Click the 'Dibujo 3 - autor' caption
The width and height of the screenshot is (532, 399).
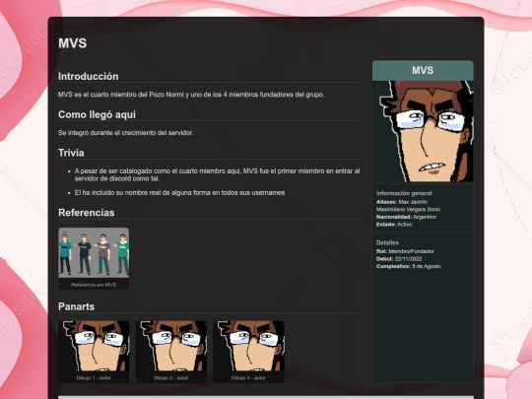click(x=248, y=377)
